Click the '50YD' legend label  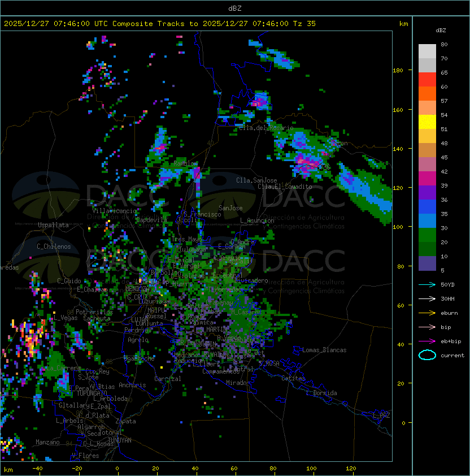(x=447, y=285)
